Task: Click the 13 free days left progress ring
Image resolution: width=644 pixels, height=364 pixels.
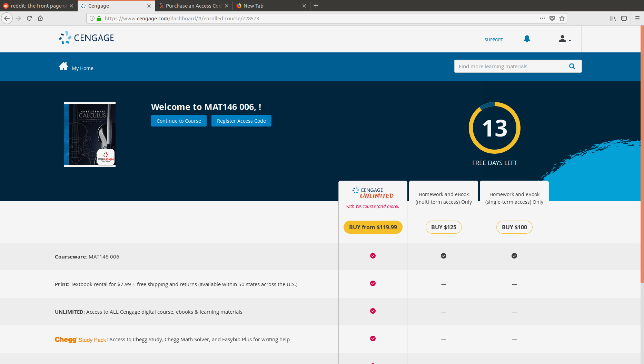Action: click(x=495, y=128)
